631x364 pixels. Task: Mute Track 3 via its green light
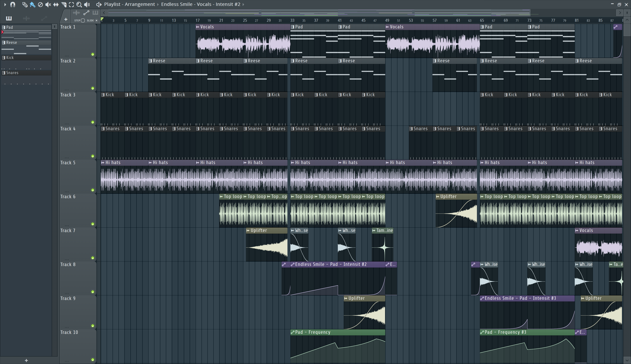pyautogui.click(x=93, y=122)
